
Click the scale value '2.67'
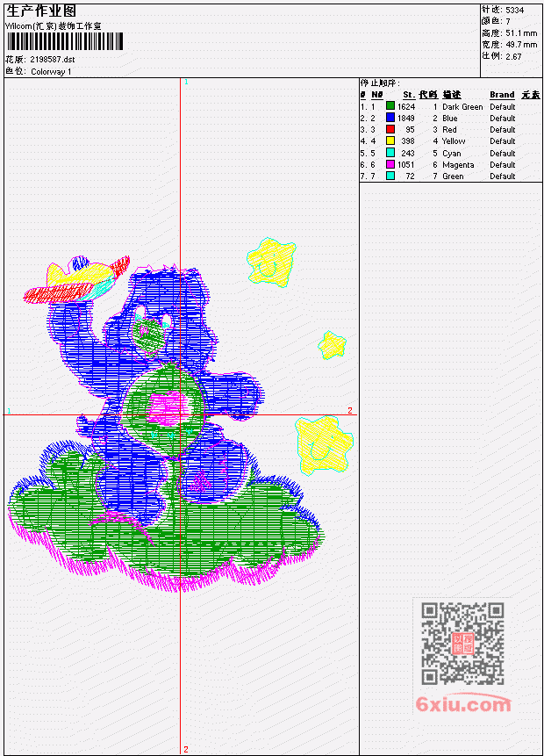513,56
